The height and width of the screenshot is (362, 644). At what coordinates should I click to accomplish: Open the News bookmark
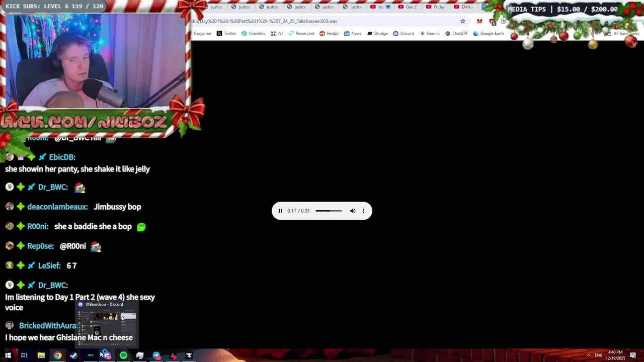click(x=352, y=34)
